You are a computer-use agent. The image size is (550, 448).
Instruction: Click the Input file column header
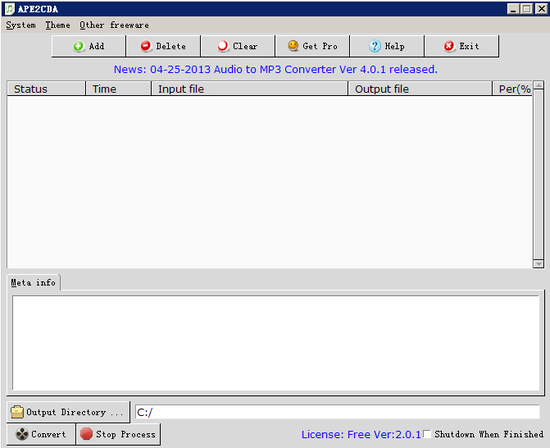coord(249,89)
